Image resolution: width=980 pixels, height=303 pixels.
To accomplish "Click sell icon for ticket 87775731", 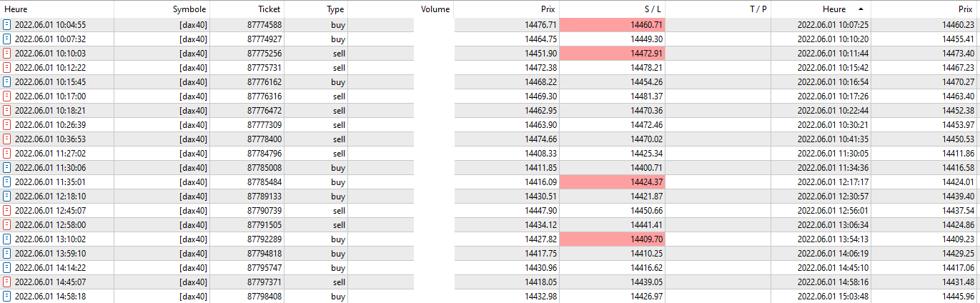I will [7, 67].
